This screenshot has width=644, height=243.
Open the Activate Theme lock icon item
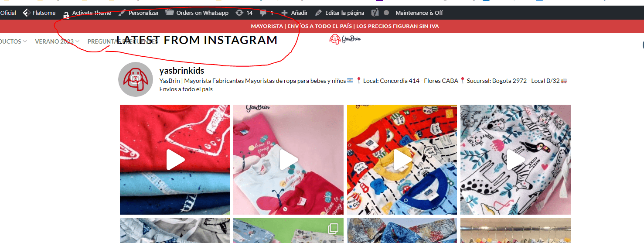[66, 14]
